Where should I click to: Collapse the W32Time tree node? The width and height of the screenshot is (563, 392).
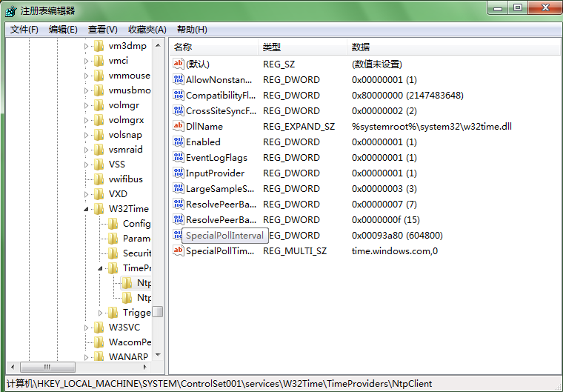pos(87,209)
